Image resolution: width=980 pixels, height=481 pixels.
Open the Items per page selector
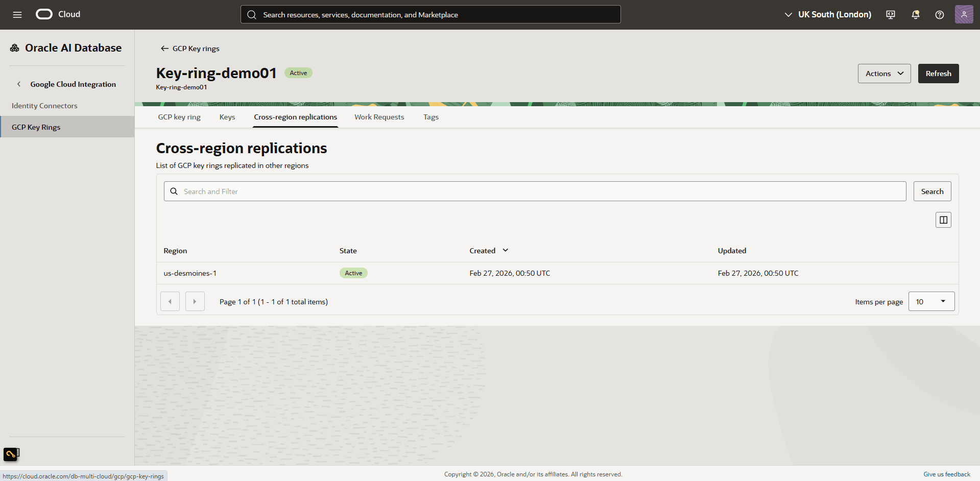pyautogui.click(x=931, y=301)
